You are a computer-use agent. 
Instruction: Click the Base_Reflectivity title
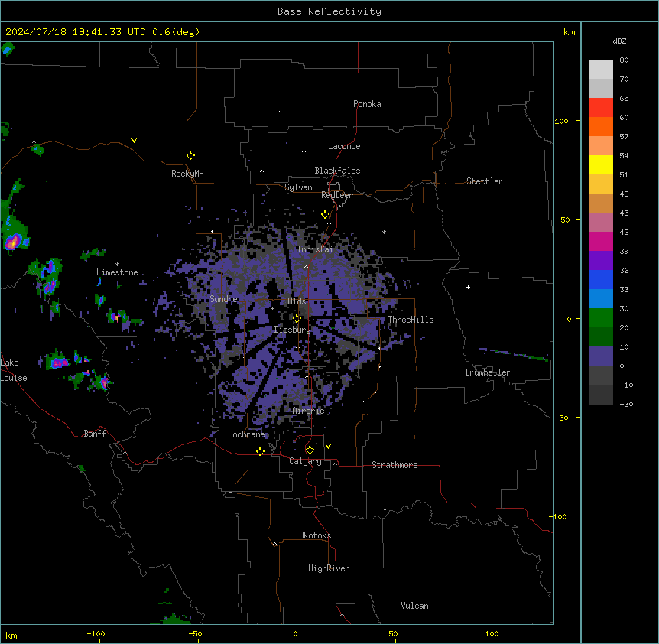[x=329, y=11]
